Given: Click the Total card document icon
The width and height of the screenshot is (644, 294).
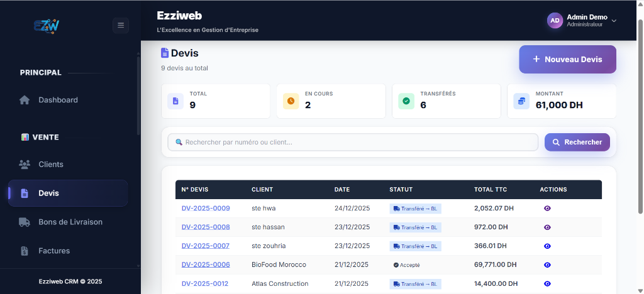Looking at the screenshot, I should [175, 101].
